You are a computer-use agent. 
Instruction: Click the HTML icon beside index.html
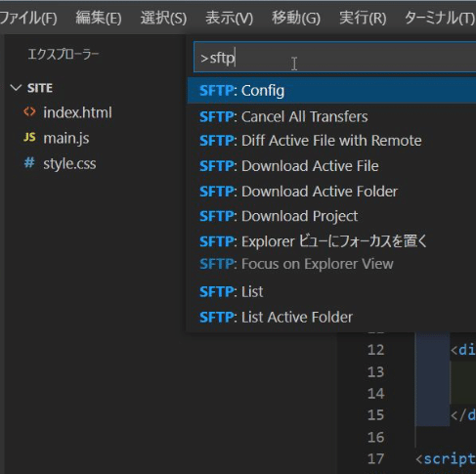[29, 112]
